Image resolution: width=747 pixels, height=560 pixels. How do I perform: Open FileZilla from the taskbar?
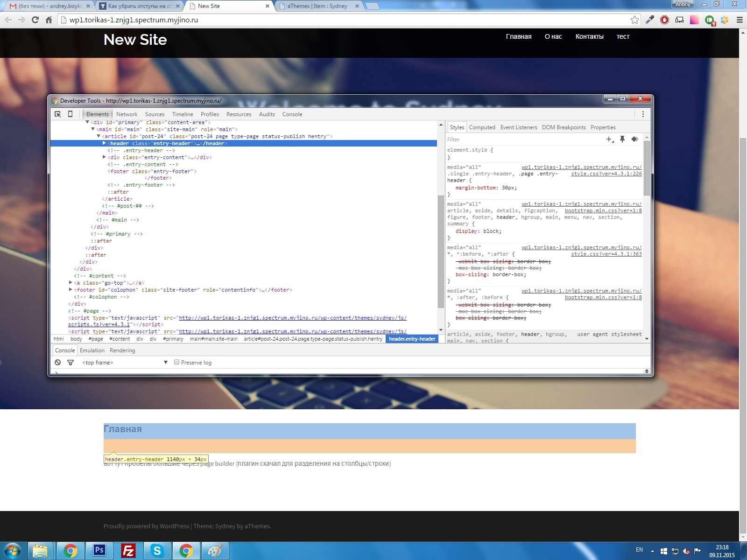(x=128, y=551)
